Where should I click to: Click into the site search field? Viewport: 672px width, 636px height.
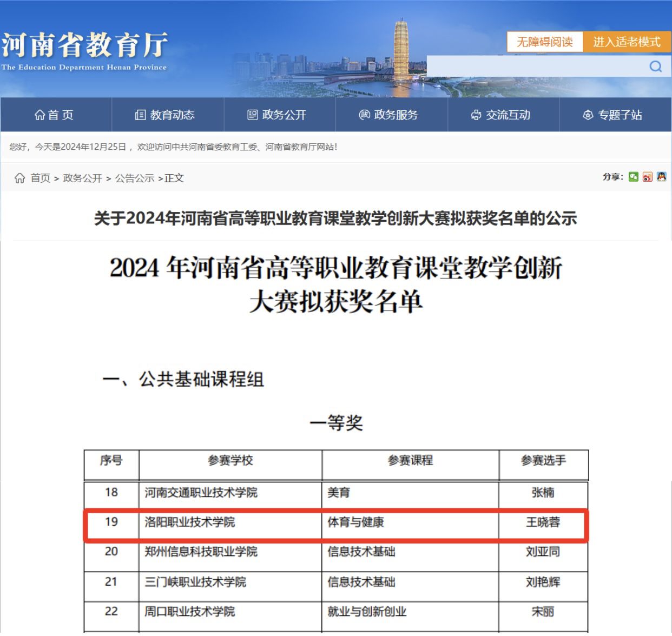[x=536, y=67]
